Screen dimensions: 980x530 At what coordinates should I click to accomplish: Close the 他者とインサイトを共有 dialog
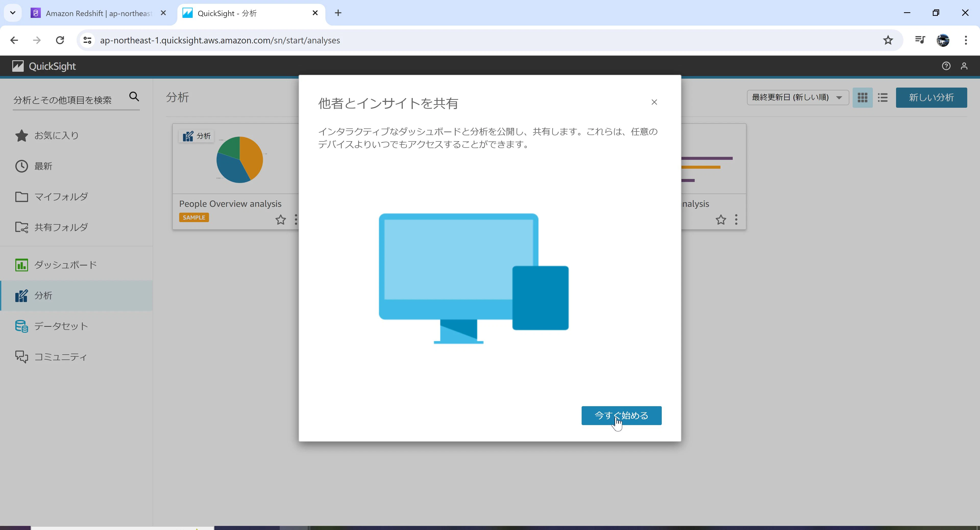(x=654, y=102)
